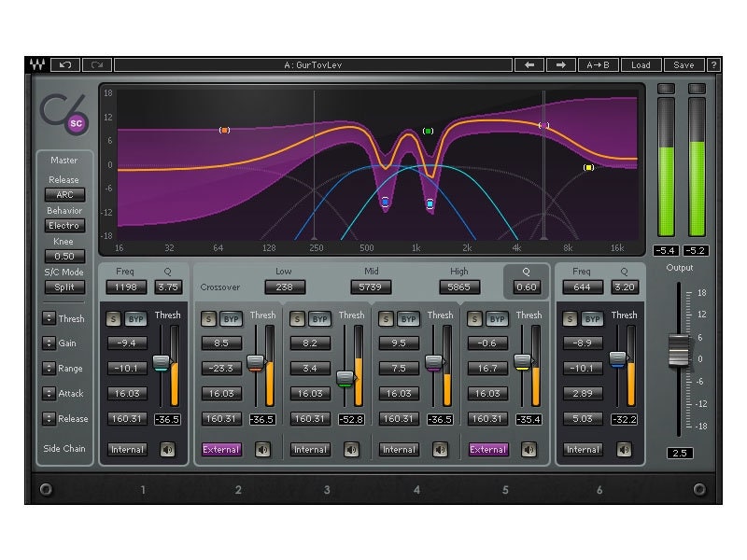Change band 3 sidechain source Internal

(310, 450)
